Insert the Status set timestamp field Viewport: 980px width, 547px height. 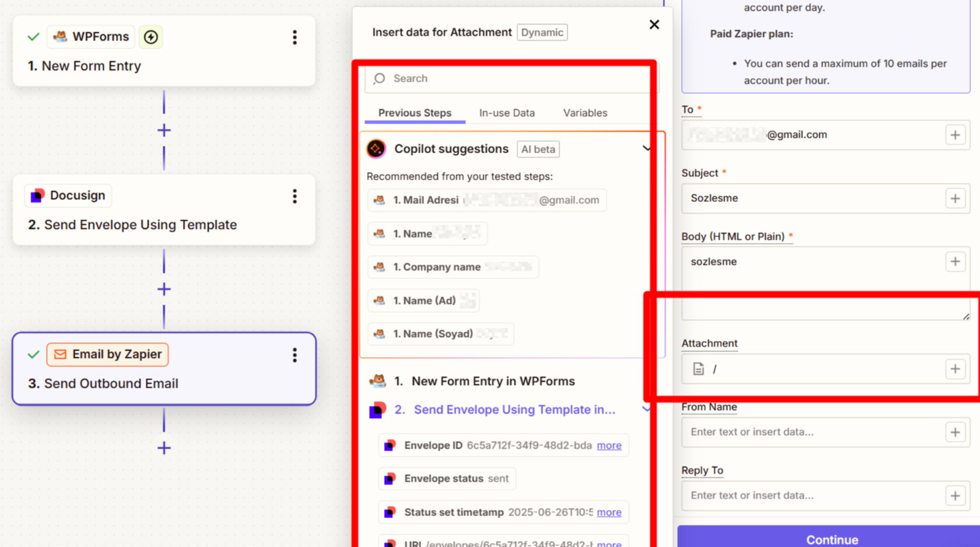(504, 512)
